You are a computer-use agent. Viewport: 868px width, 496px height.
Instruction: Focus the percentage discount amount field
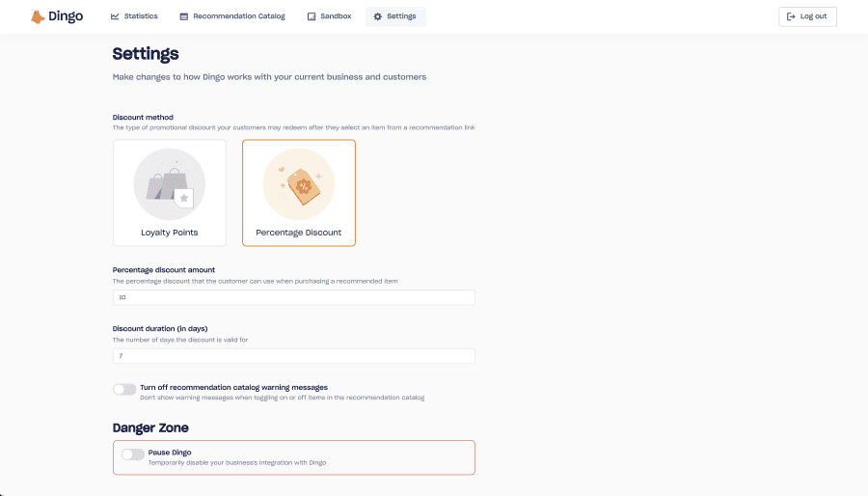click(x=294, y=297)
